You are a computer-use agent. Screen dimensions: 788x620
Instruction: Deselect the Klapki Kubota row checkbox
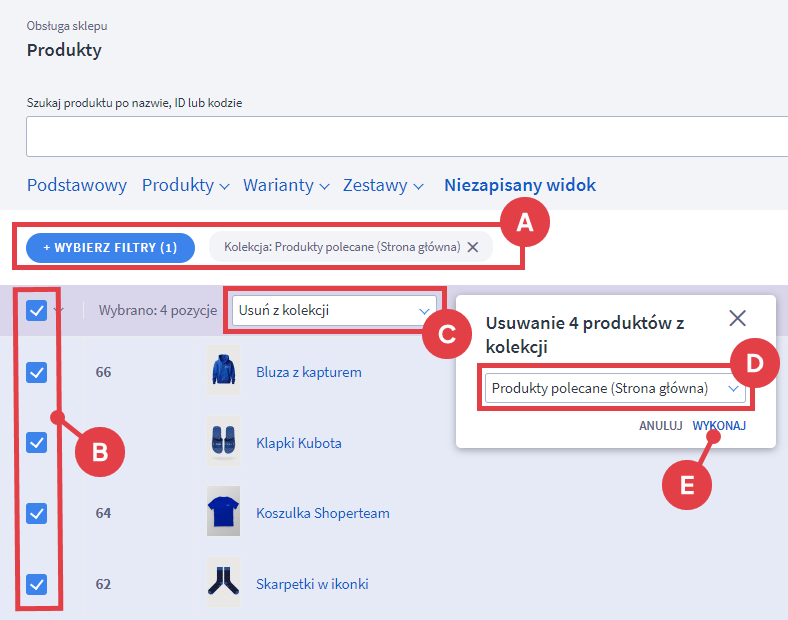click(37, 442)
